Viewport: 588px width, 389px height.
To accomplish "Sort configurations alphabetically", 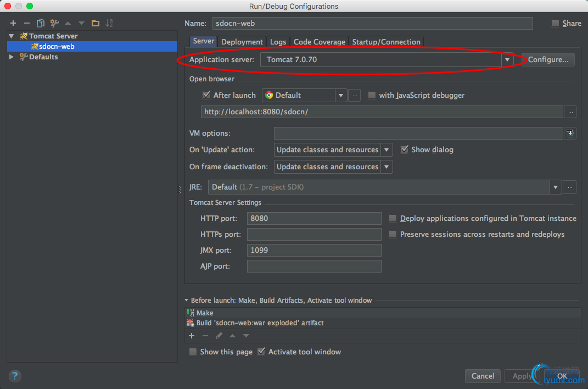I will 109,23.
